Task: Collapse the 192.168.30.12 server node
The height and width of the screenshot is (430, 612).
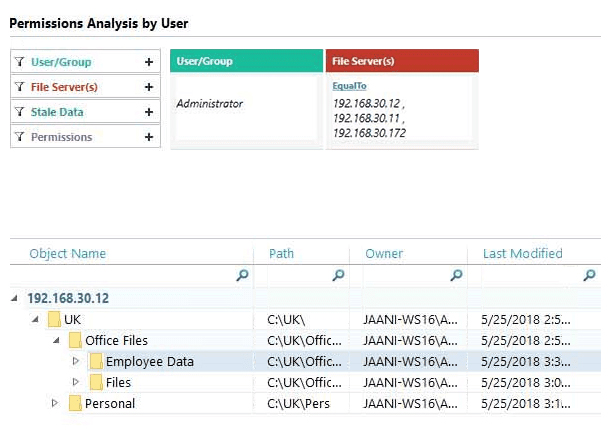Action: click(x=14, y=299)
